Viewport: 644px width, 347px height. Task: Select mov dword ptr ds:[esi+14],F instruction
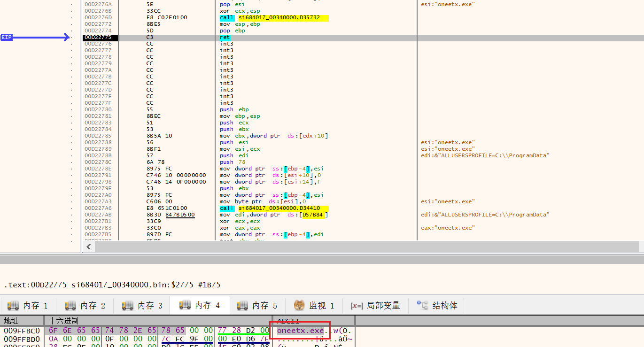(x=270, y=182)
